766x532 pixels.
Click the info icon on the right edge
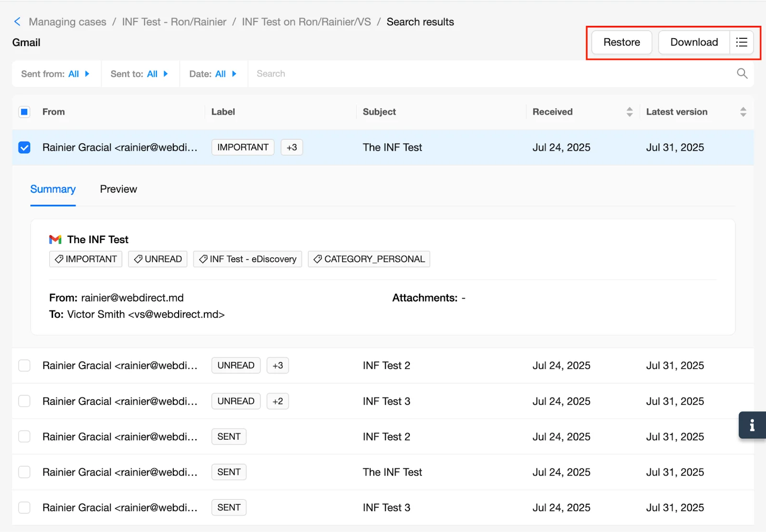752,425
